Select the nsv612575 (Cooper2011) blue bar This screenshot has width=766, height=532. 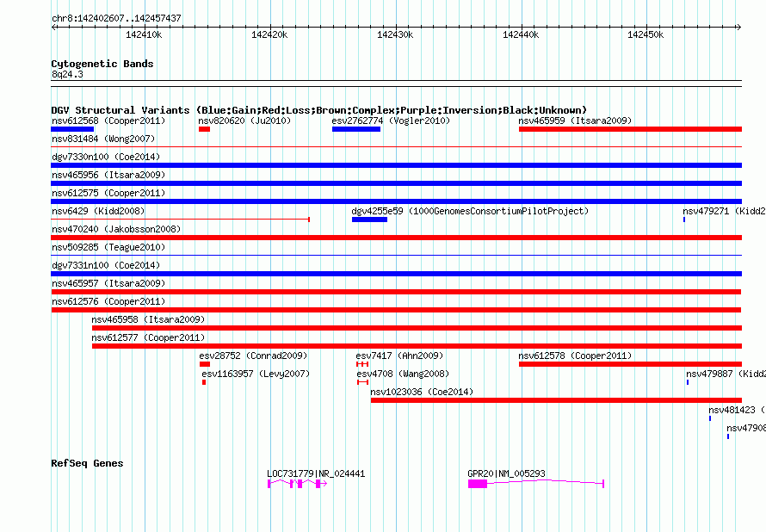coord(396,201)
